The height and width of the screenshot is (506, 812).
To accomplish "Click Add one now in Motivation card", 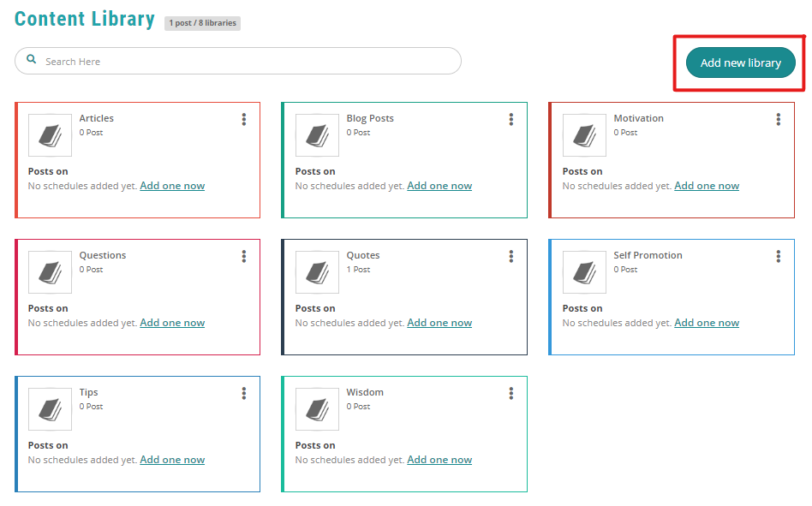I will (707, 186).
